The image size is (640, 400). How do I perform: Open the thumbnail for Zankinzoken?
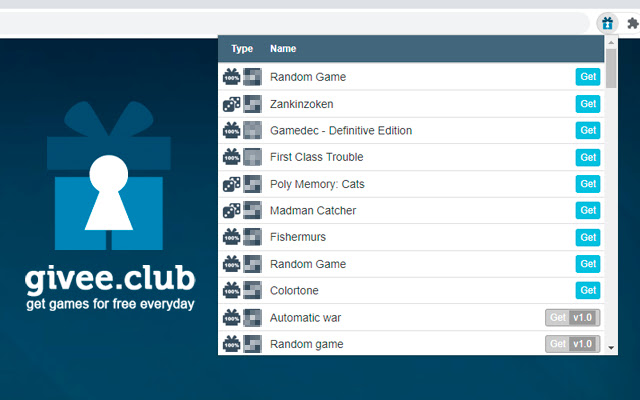coord(252,104)
